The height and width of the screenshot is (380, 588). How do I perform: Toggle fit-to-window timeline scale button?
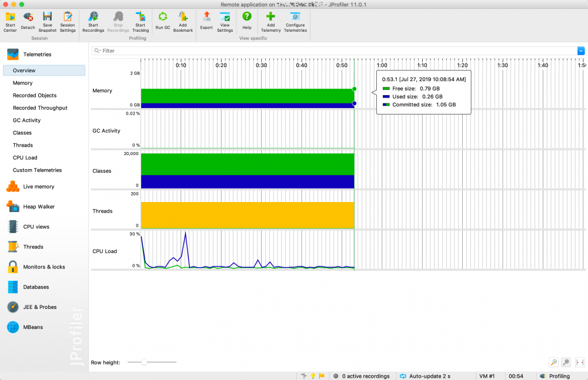coord(580,362)
